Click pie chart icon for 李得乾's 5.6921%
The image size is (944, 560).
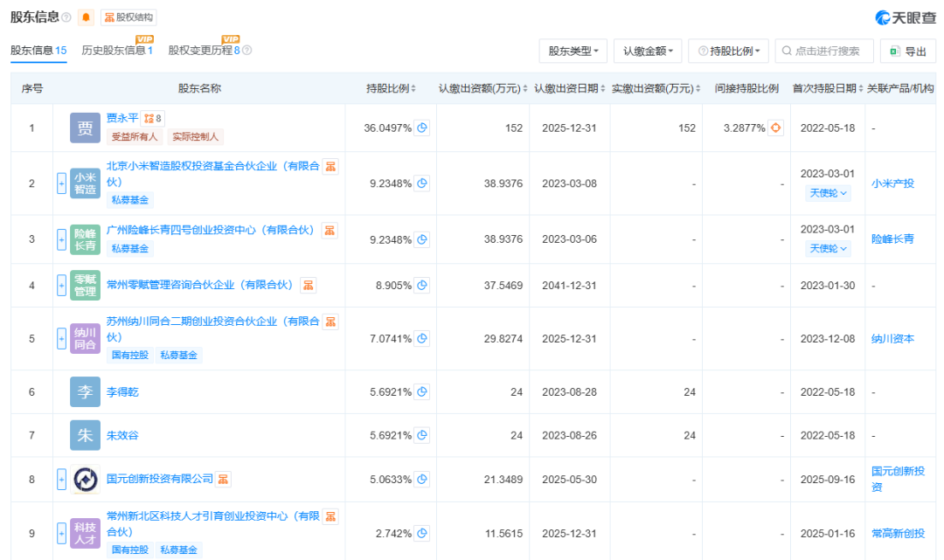(422, 392)
